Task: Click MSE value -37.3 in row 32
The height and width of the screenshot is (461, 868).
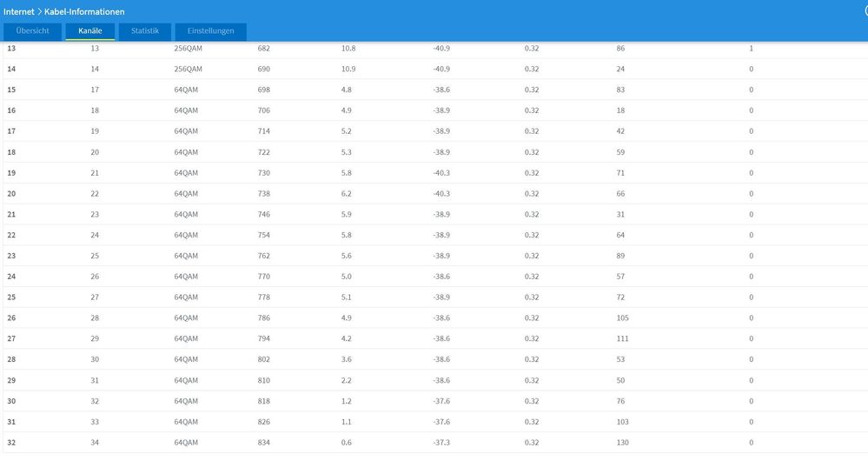Action: pos(441,443)
